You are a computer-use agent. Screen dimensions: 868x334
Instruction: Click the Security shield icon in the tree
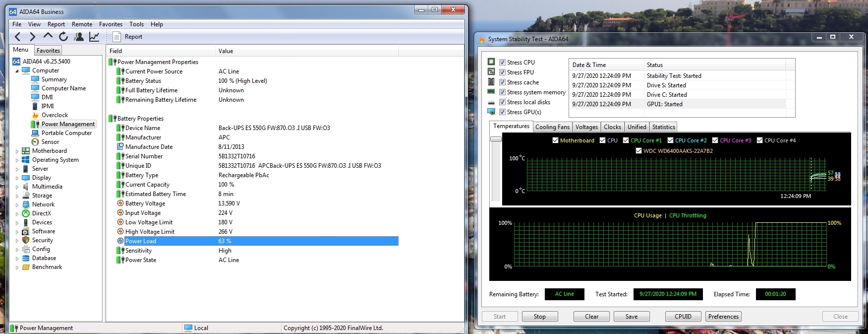[26, 240]
